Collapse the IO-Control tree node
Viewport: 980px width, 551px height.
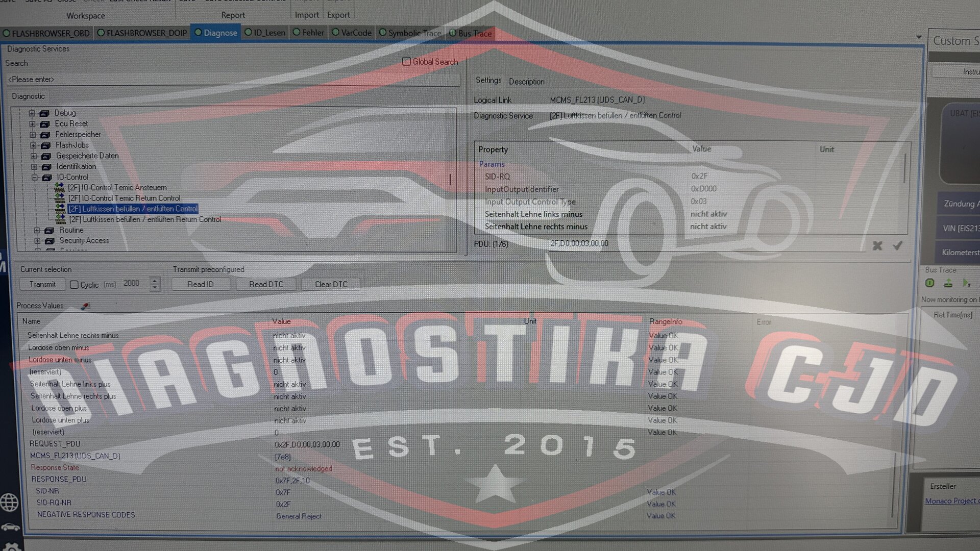[x=35, y=178]
